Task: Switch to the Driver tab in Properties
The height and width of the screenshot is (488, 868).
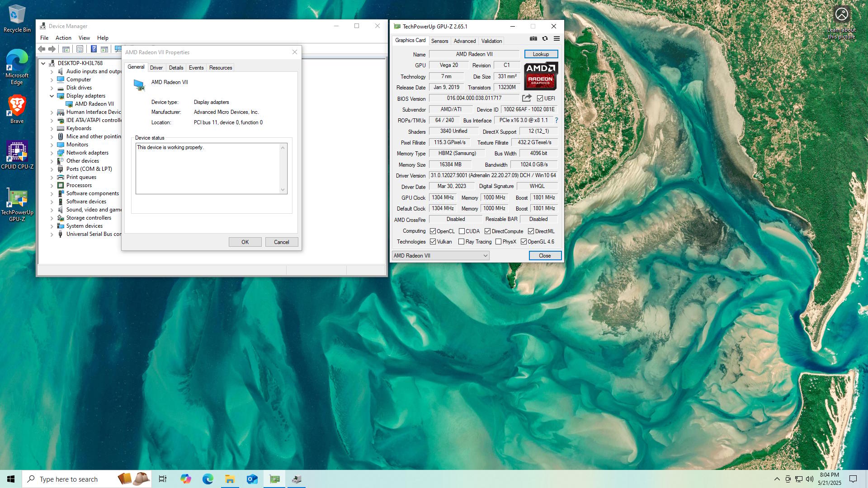Action: pos(156,68)
